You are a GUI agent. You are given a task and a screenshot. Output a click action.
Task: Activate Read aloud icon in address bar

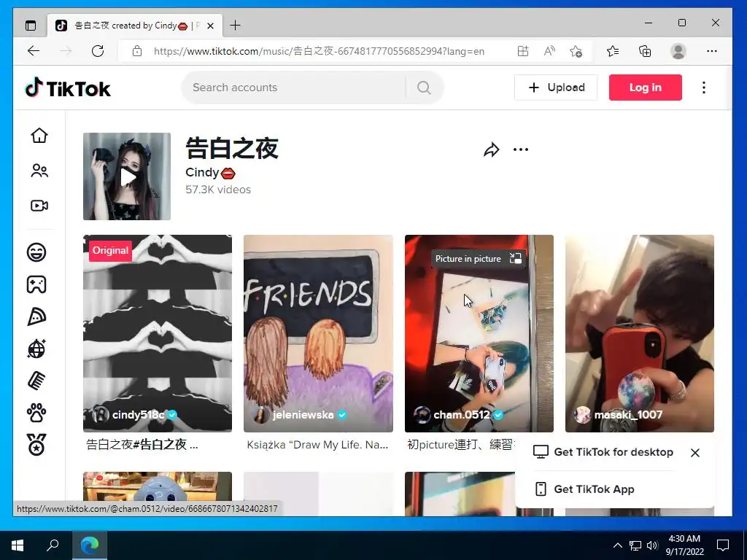549,51
